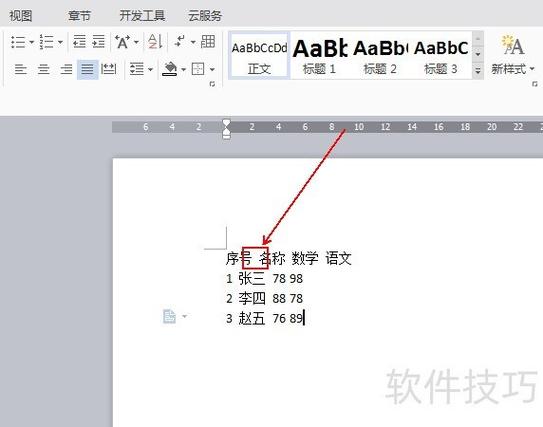This screenshot has height=427, width=543.
Task: Click the line spacing icon
Action: (x=137, y=69)
